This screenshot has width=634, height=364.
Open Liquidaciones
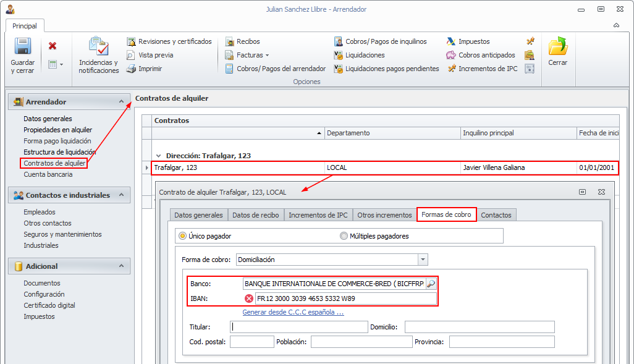coord(359,55)
